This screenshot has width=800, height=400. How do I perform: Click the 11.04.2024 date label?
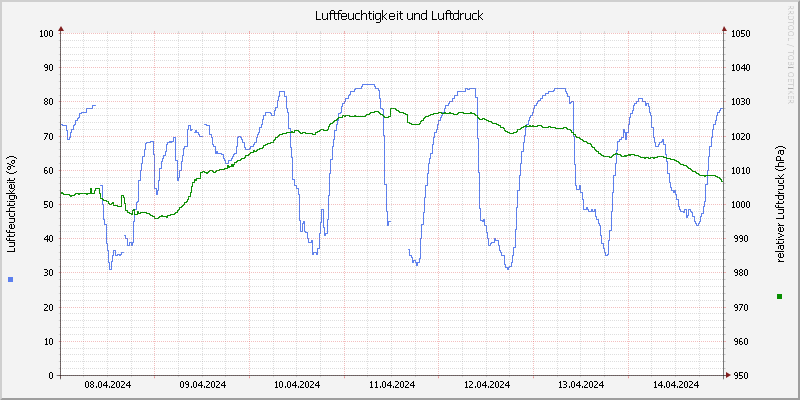click(x=392, y=385)
